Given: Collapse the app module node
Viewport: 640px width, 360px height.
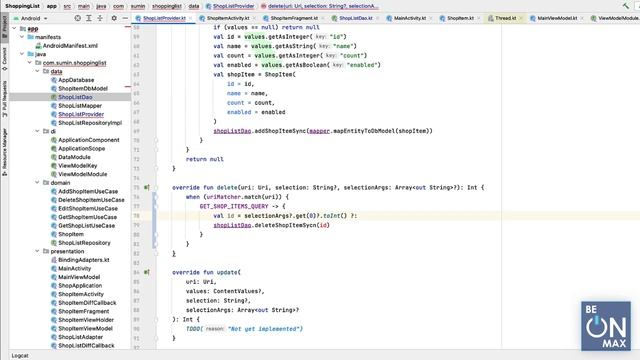Looking at the screenshot, I should 14,29.
